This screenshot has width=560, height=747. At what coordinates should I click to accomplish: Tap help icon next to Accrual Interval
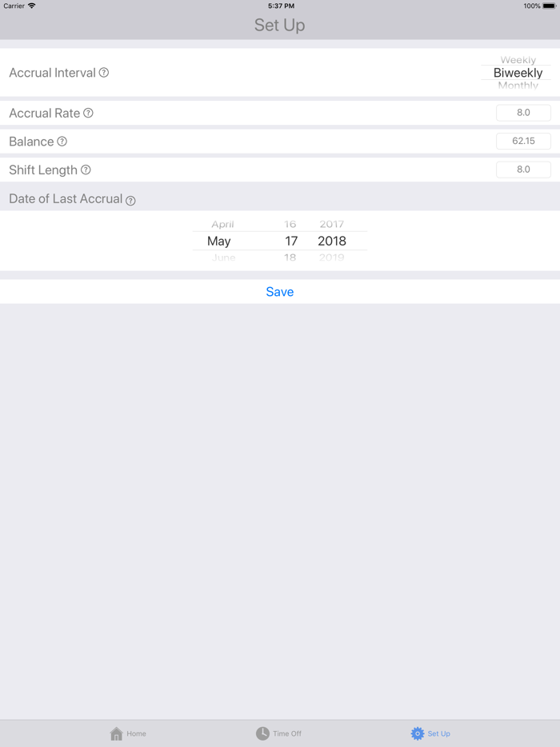point(104,73)
